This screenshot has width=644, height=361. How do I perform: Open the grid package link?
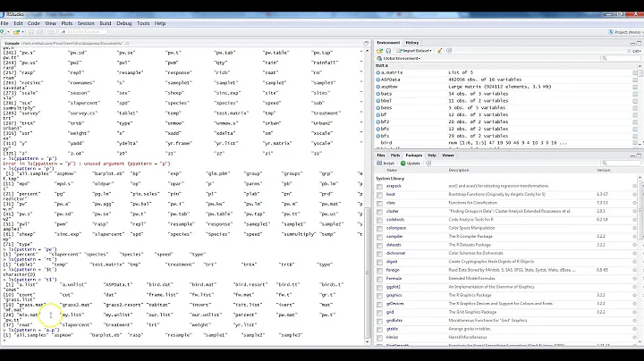390,312
